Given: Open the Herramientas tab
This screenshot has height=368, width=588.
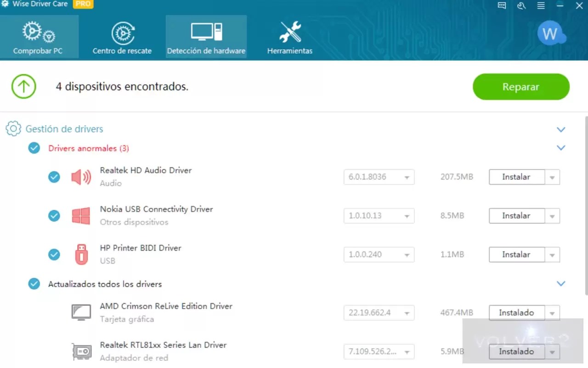Looking at the screenshot, I should tap(290, 37).
